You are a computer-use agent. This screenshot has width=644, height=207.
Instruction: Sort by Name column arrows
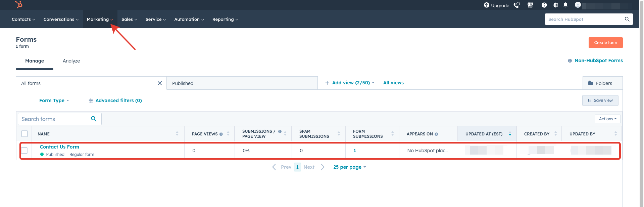(177, 134)
